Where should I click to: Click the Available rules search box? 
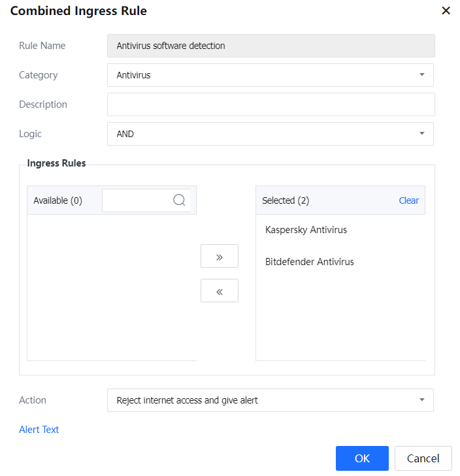(x=137, y=200)
